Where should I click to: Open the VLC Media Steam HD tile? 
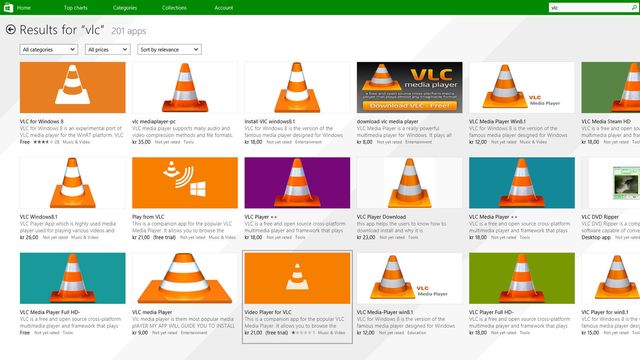(x=611, y=104)
